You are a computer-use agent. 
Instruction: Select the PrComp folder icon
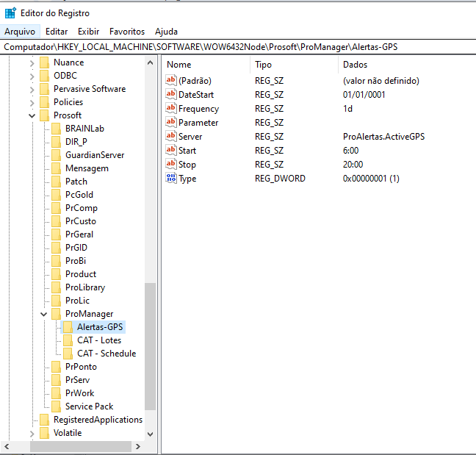tap(56, 208)
